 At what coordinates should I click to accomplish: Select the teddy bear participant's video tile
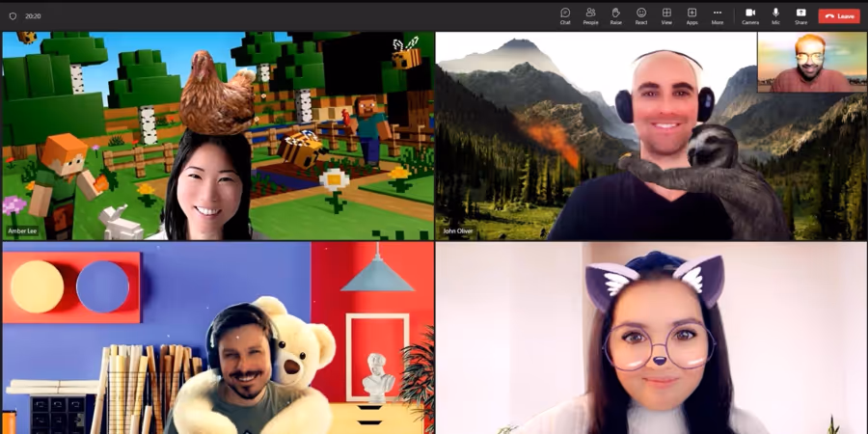point(218,338)
